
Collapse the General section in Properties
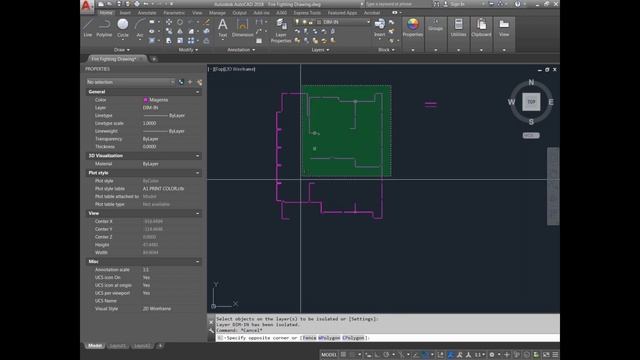[198, 92]
